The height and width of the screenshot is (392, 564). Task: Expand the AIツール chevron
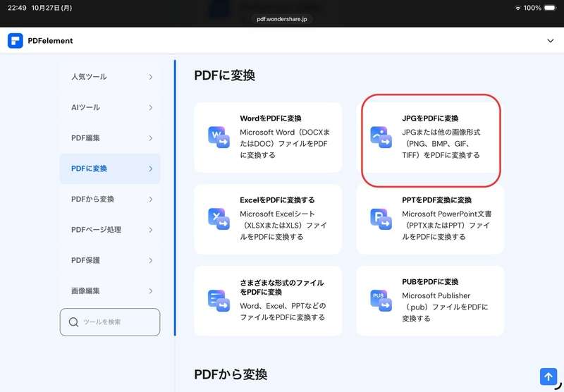point(151,108)
